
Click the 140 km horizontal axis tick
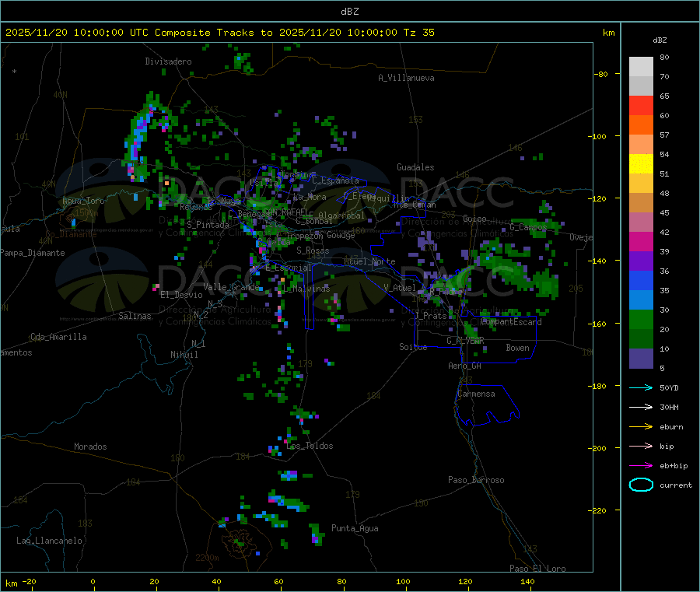click(x=527, y=581)
